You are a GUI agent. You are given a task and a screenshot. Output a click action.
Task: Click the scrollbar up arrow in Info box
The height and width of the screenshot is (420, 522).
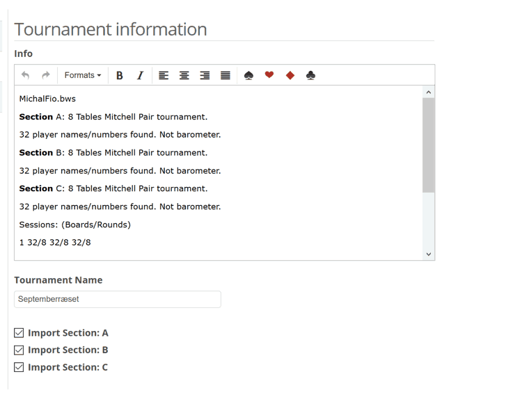[428, 92]
